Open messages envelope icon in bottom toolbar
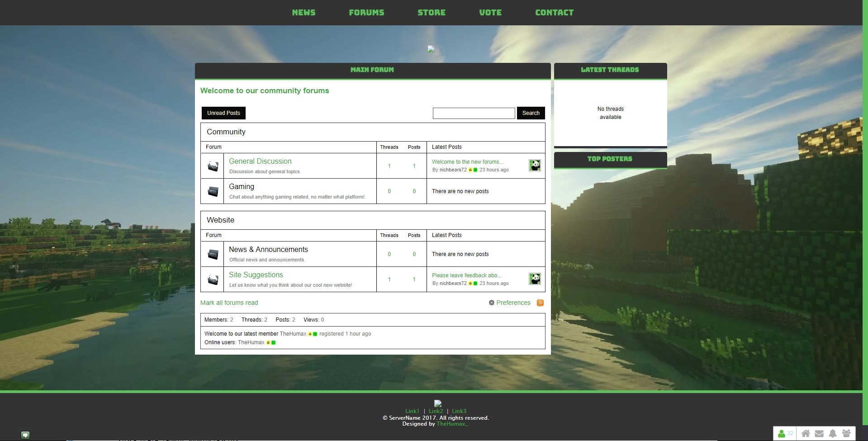The width and height of the screenshot is (868, 441). point(819,433)
